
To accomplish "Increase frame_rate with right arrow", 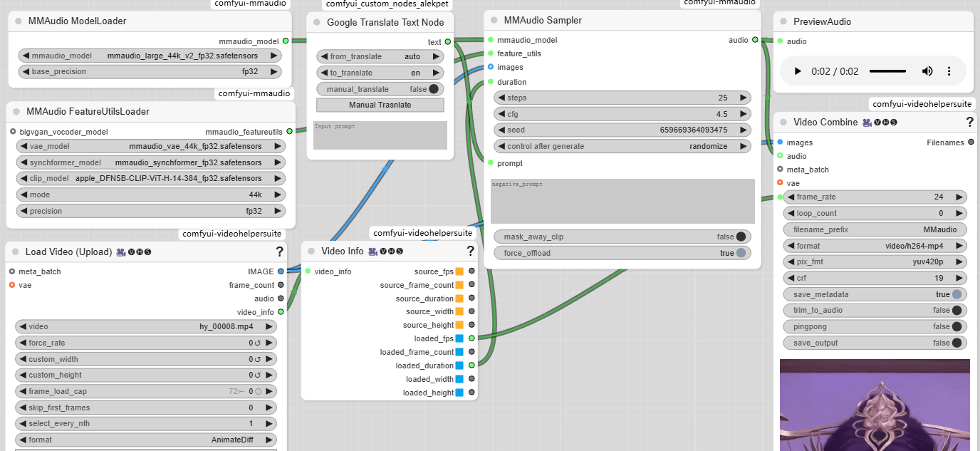I will coord(959,197).
